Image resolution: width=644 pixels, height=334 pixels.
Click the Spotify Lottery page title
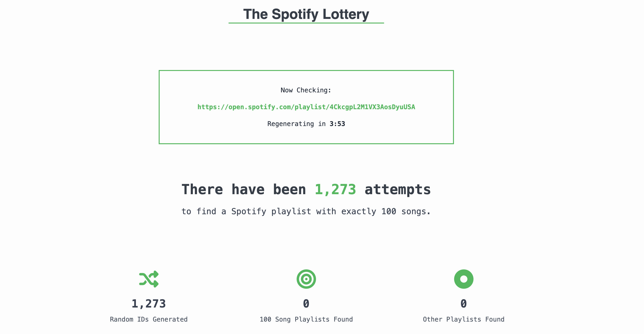(x=306, y=14)
